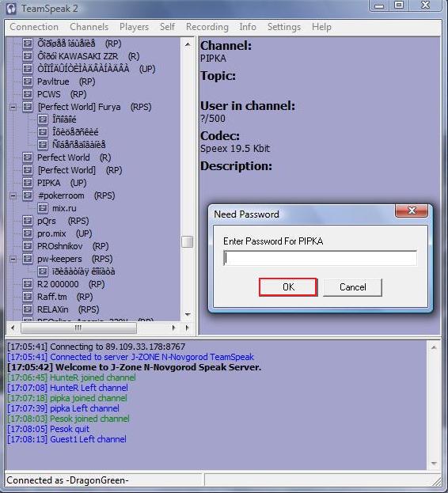Image resolution: width=448 pixels, height=493 pixels.
Task: Click the channel icon next to pro.mix
Action: click(28, 233)
